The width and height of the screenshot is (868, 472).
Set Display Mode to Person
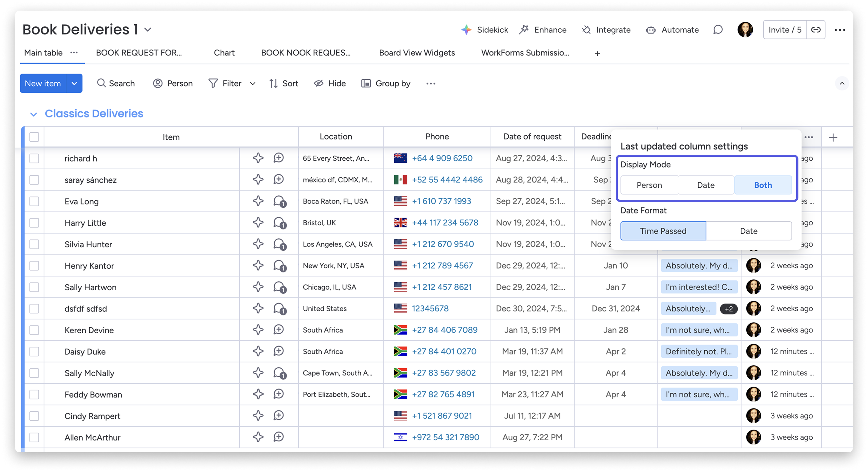click(649, 185)
